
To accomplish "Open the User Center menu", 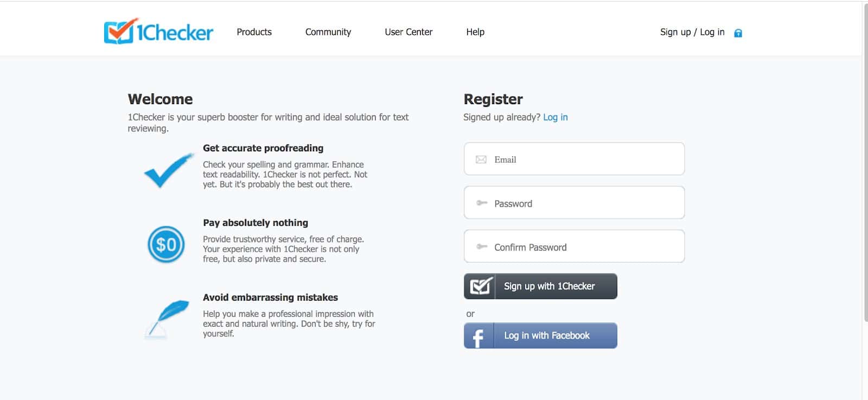I will [409, 32].
